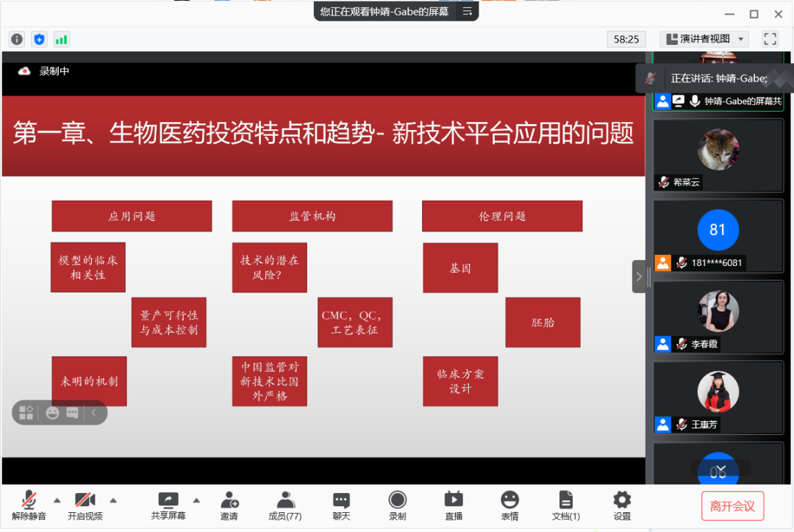Maximize the meeting window
The image size is (794, 532).
click(x=754, y=14)
